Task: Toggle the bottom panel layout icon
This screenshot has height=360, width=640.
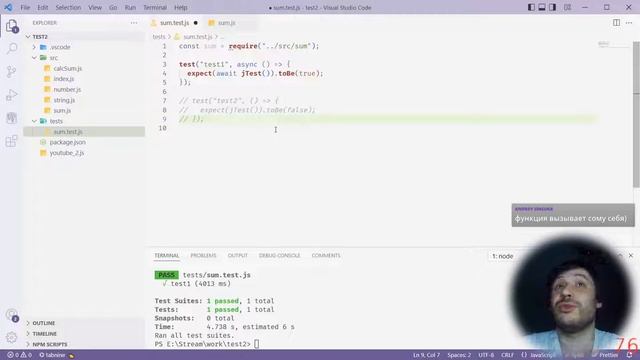Action: coord(542,7)
